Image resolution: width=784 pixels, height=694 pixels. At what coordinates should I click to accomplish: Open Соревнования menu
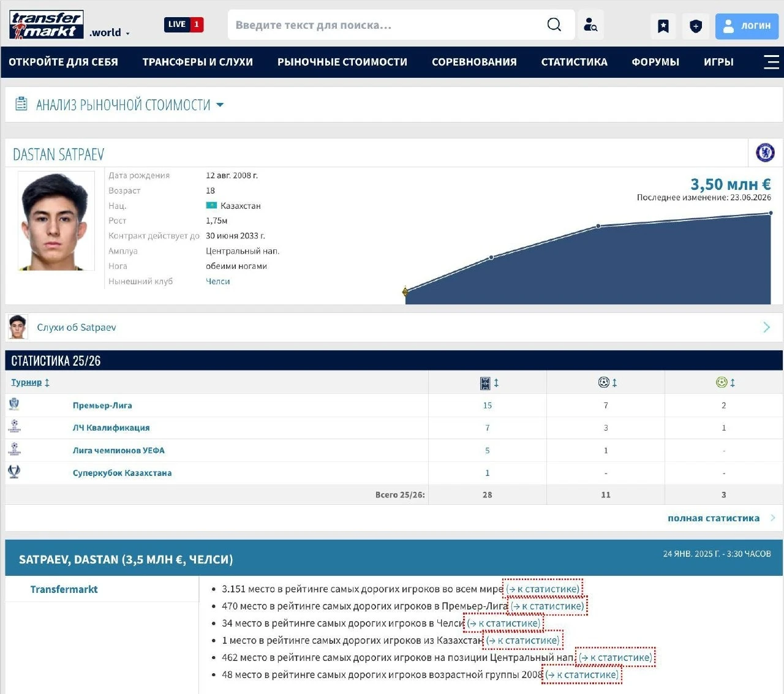tap(474, 62)
